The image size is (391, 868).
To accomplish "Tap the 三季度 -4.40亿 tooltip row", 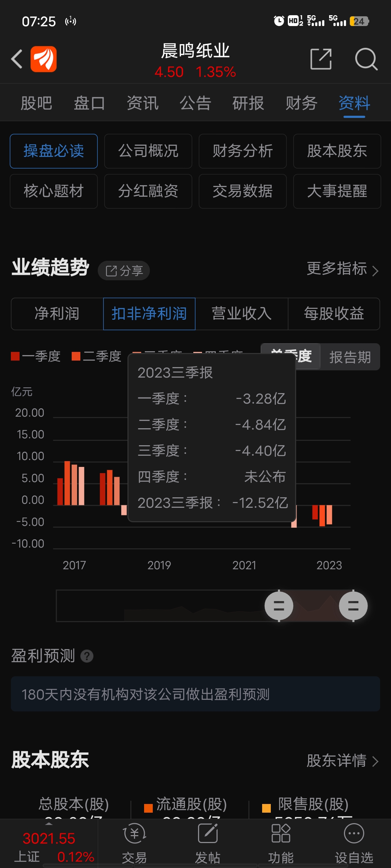I will coord(212,451).
